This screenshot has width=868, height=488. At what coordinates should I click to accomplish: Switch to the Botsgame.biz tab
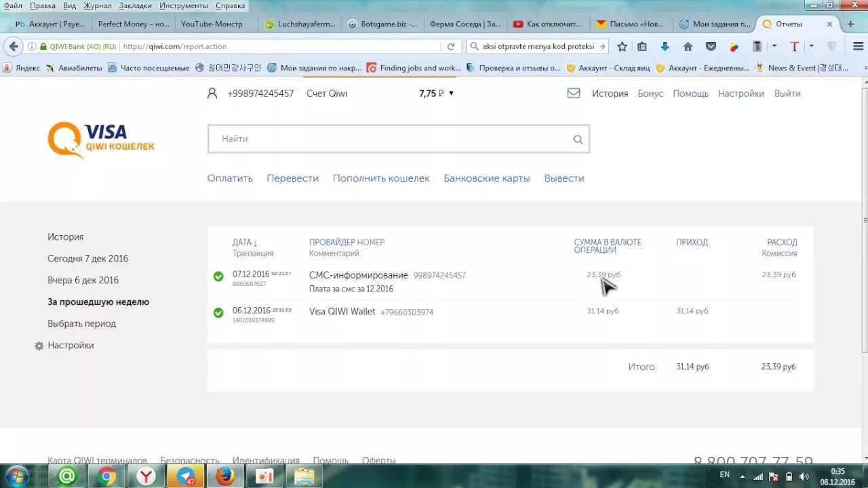click(383, 24)
